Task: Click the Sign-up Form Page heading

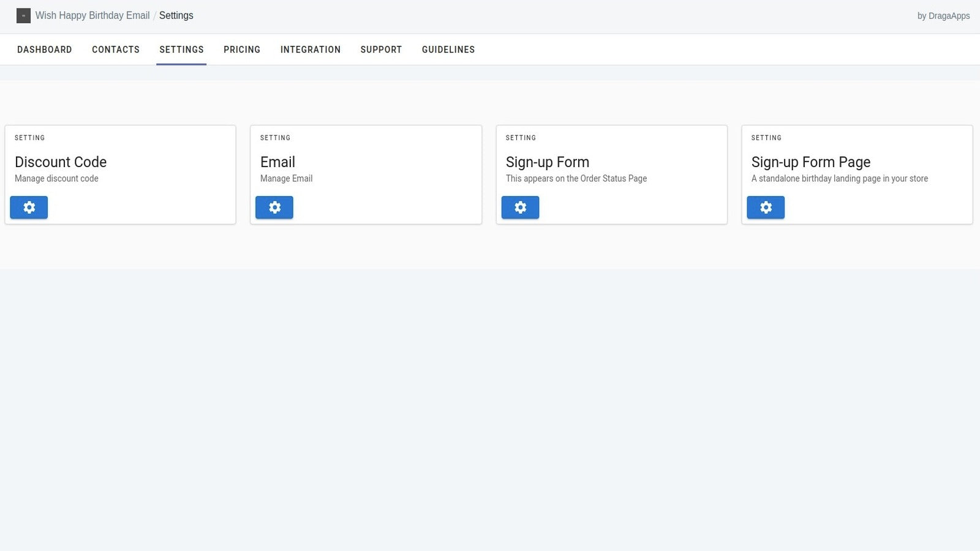Action: point(811,162)
